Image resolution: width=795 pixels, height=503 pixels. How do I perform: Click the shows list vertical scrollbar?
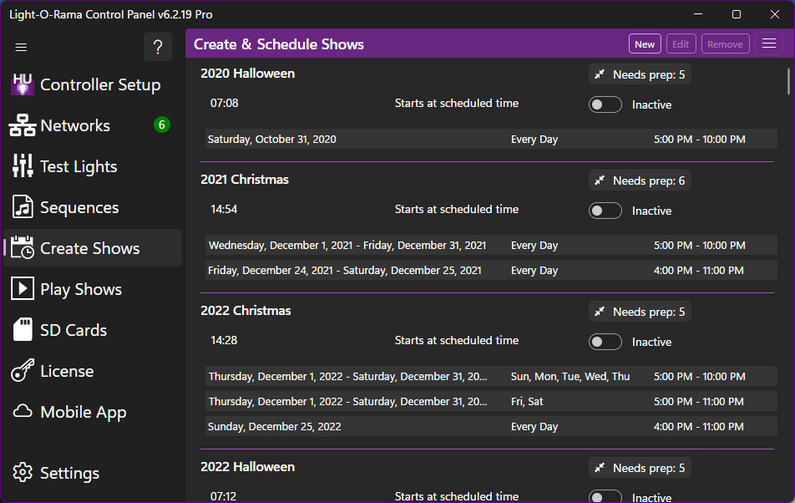[788, 82]
